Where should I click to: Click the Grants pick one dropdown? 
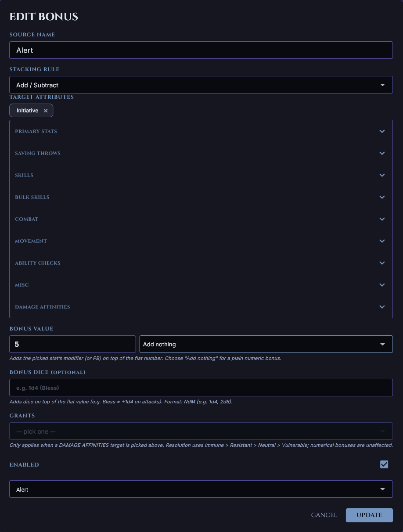click(x=201, y=431)
